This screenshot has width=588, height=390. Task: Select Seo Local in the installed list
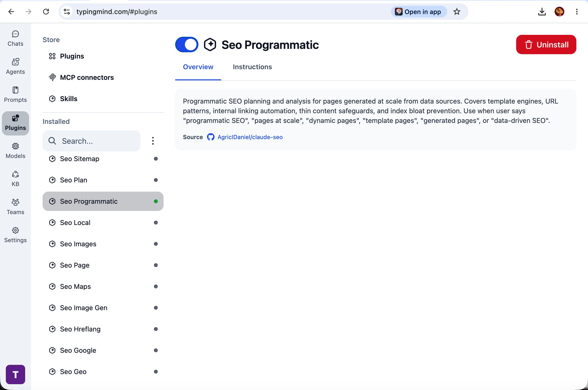point(103,223)
